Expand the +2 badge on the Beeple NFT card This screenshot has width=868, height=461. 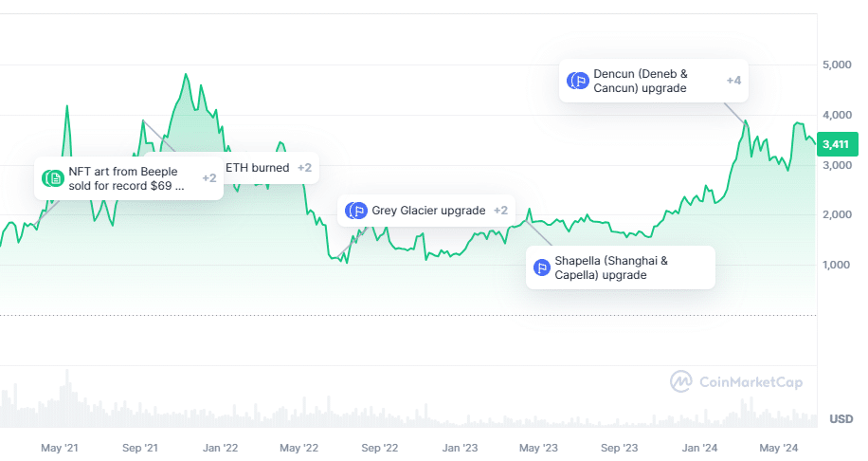(209, 177)
